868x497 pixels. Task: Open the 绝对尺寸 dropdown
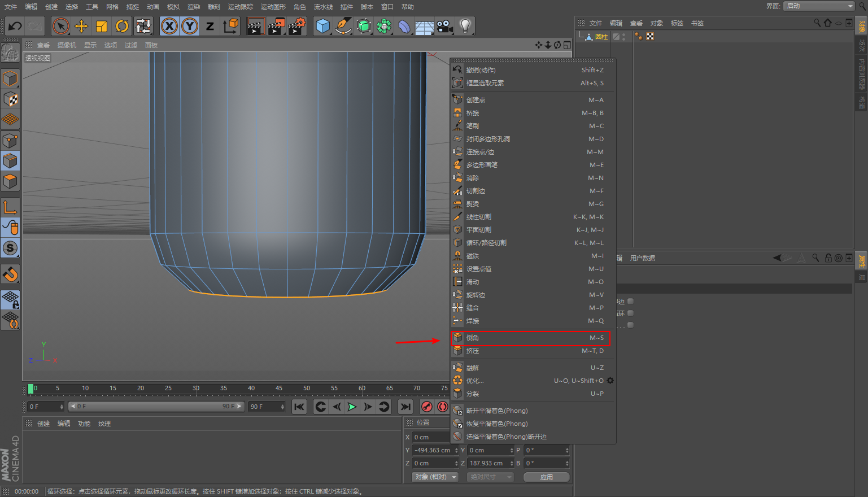point(490,477)
